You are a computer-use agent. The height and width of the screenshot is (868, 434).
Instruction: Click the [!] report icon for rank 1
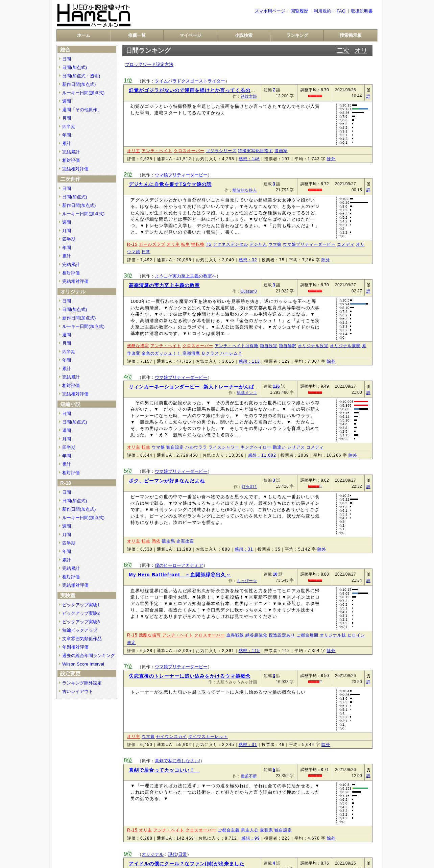click(x=368, y=90)
